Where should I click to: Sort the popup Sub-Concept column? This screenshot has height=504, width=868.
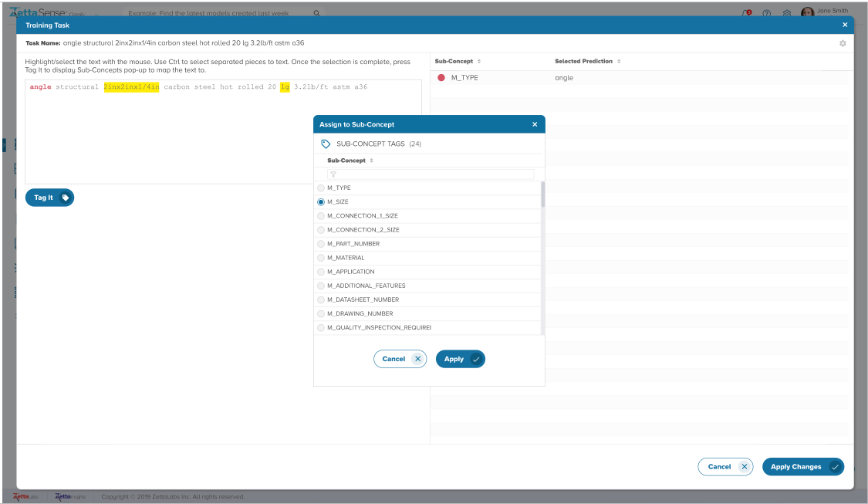click(372, 161)
